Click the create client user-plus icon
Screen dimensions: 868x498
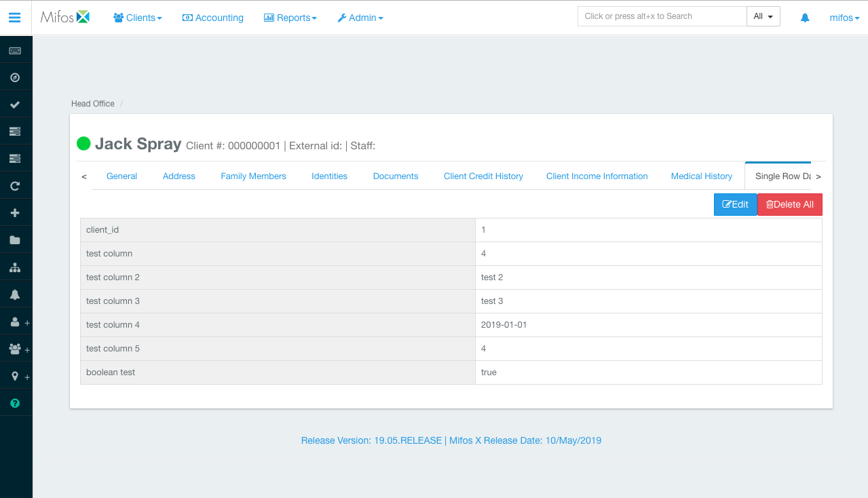[15, 322]
